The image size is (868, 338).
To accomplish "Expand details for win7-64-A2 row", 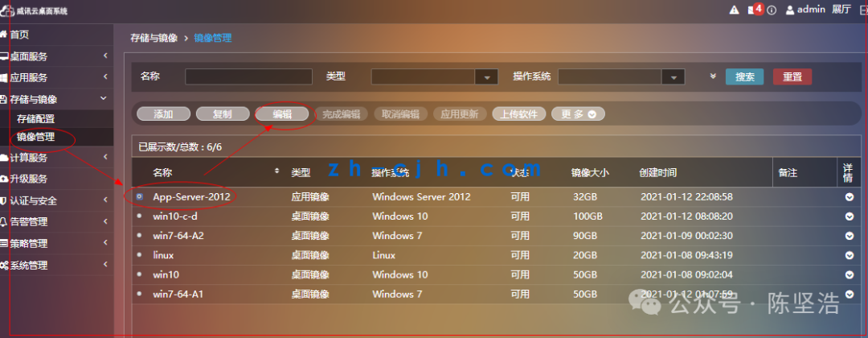I will coord(850,236).
